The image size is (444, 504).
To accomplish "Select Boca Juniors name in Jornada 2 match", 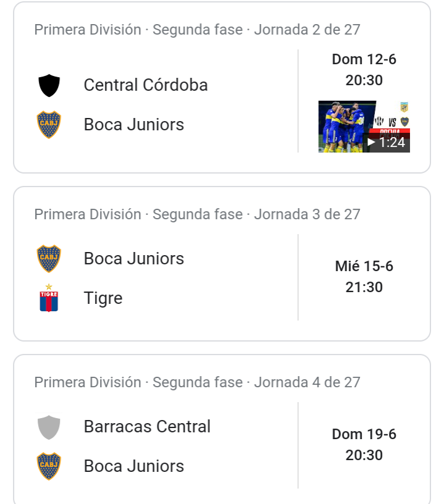I will pos(133,125).
